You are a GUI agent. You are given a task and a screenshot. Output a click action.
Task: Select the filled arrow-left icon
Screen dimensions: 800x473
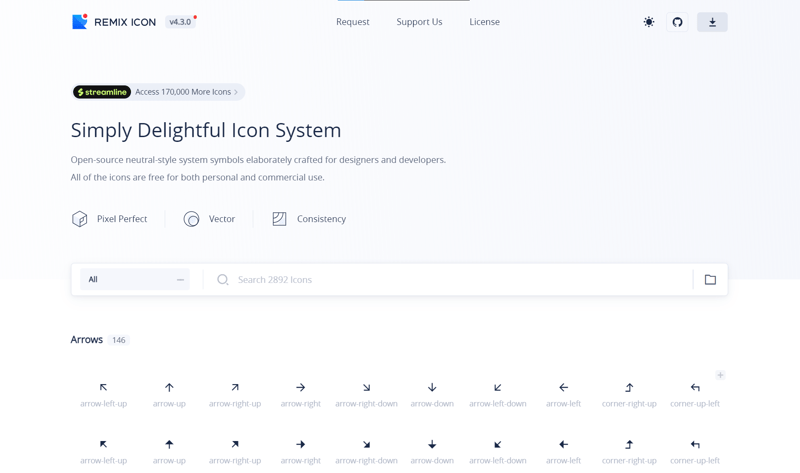[564, 444]
